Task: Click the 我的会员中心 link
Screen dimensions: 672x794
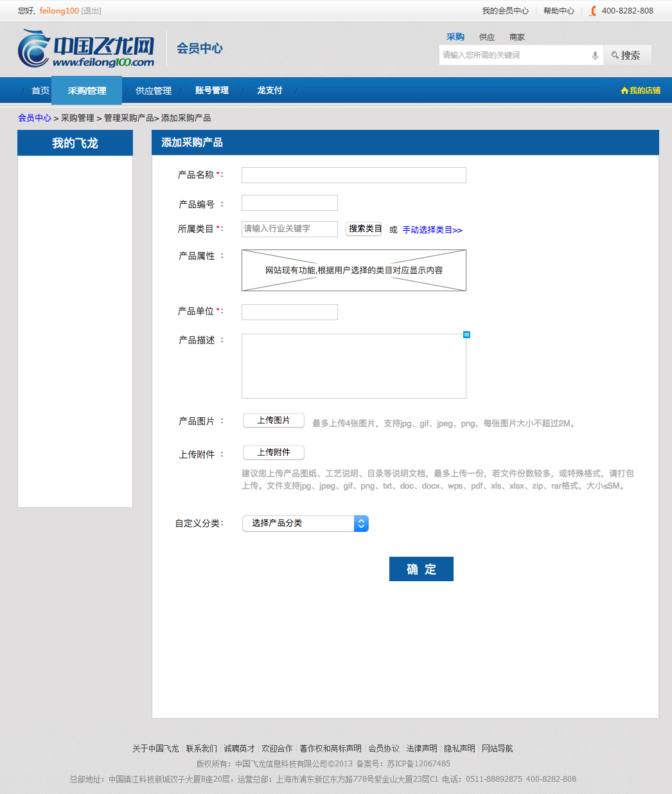Action: click(x=506, y=11)
